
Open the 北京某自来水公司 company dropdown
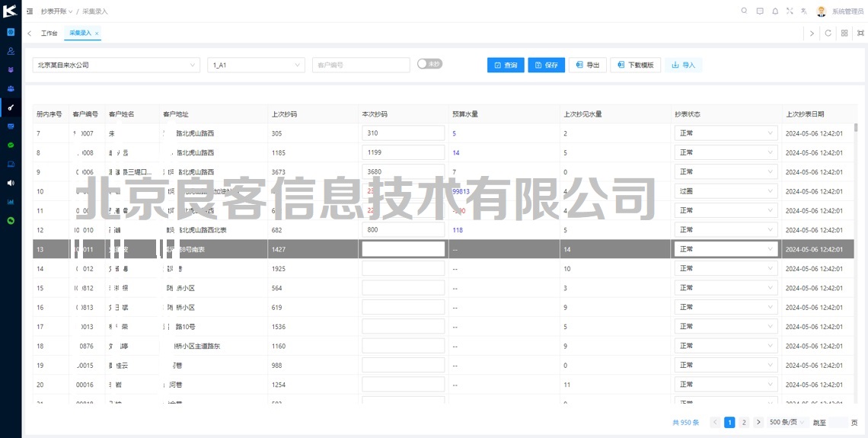click(x=116, y=65)
